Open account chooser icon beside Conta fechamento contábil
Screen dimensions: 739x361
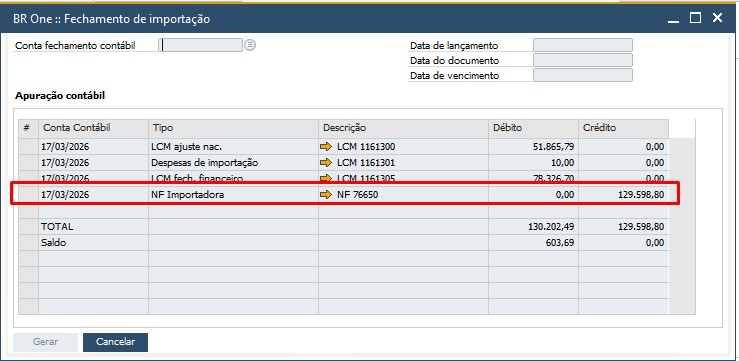250,45
